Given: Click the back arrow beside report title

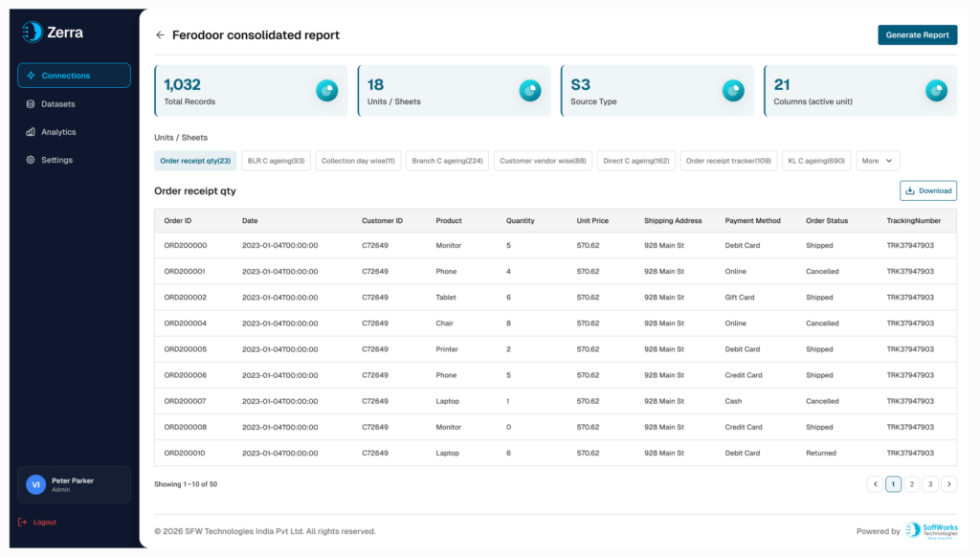Looking at the screenshot, I should pos(160,35).
